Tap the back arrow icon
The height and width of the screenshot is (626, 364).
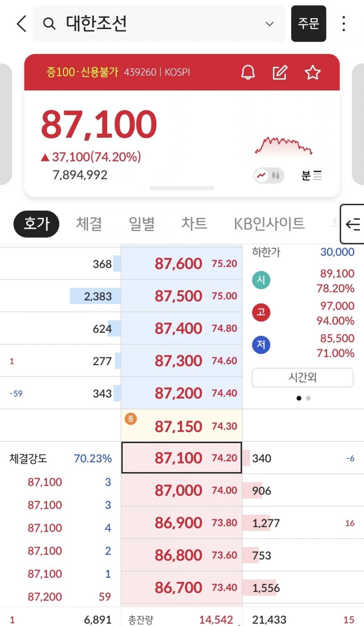click(x=21, y=24)
